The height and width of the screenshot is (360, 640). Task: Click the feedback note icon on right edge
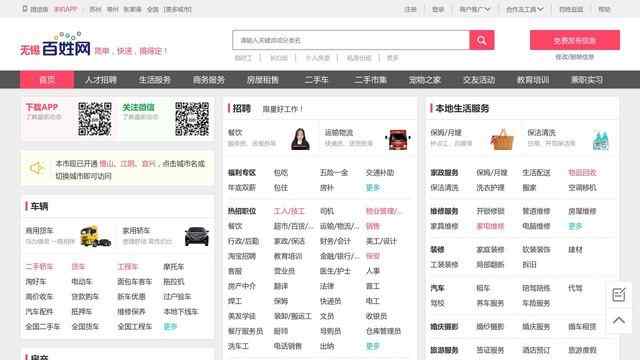point(619,294)
